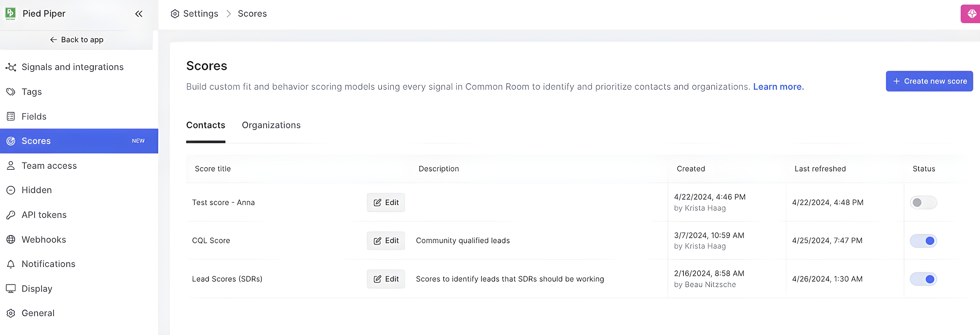This screenshot has width=980, height=335.
Task: Open Tags settings via tag icon
Action: 11,92
